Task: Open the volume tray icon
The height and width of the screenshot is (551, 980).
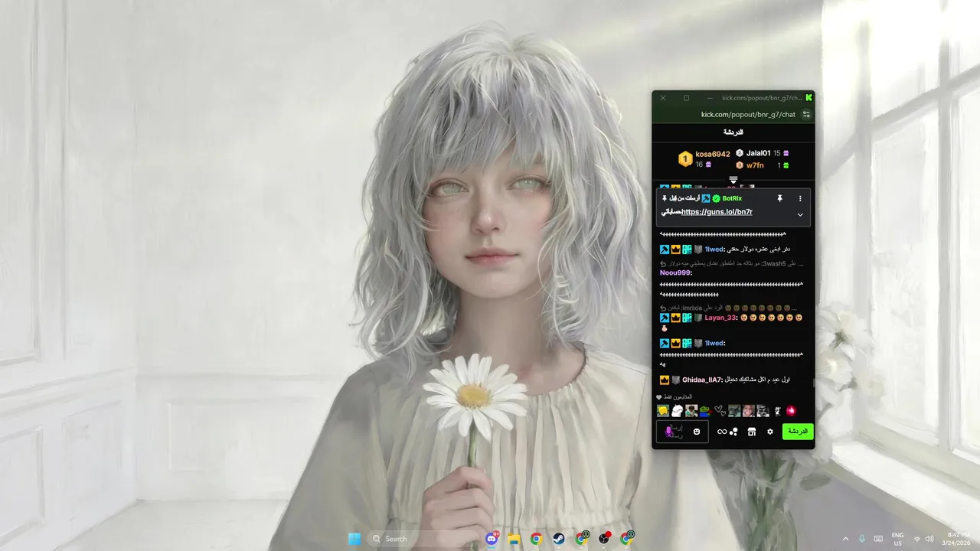Action: tap(929, 539)
